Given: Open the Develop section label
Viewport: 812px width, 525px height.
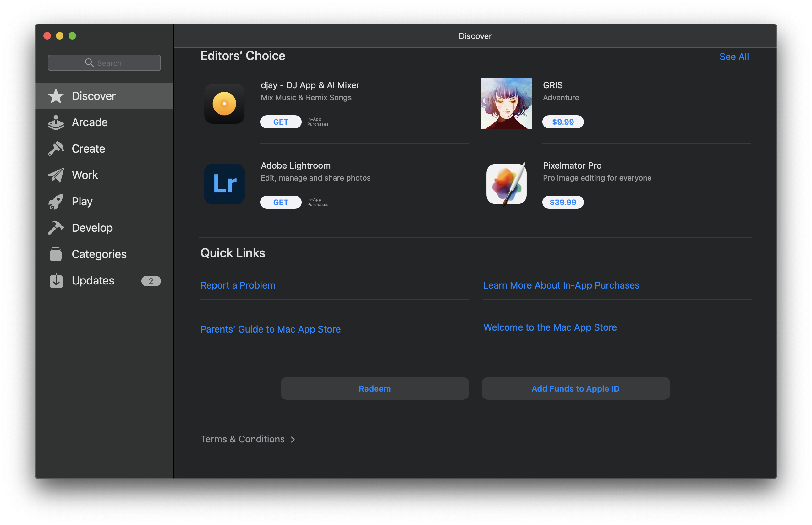Looking at the screenshot, I should (x=92, y=228).
